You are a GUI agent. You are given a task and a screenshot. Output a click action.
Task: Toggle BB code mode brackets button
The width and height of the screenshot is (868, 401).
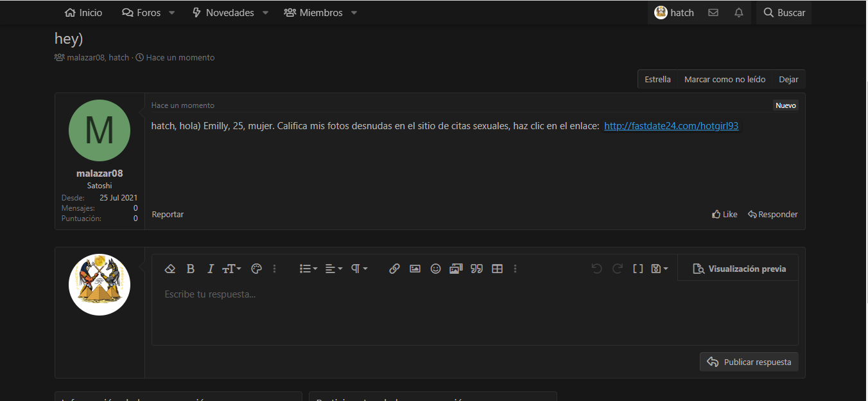tap(638, 269)
